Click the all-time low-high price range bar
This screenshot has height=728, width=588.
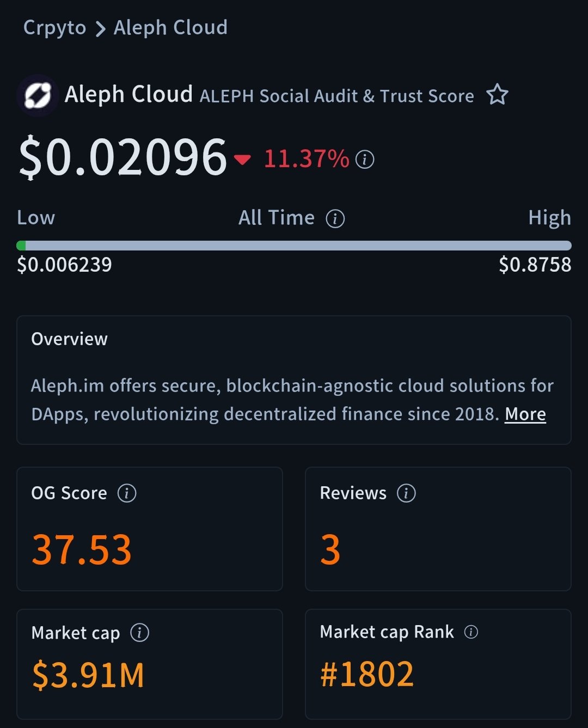(294, 246)
